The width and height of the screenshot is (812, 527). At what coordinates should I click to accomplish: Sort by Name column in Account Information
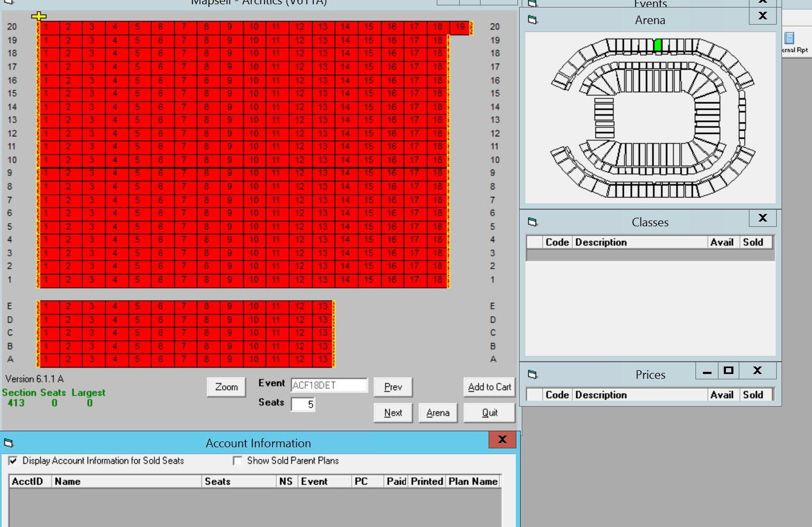[127, 482]
